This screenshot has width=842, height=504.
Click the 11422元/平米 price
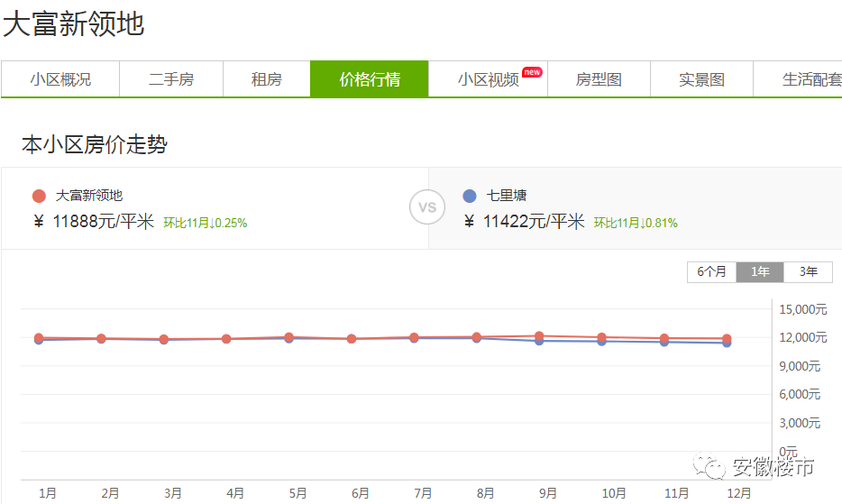[x=534, y=222]
